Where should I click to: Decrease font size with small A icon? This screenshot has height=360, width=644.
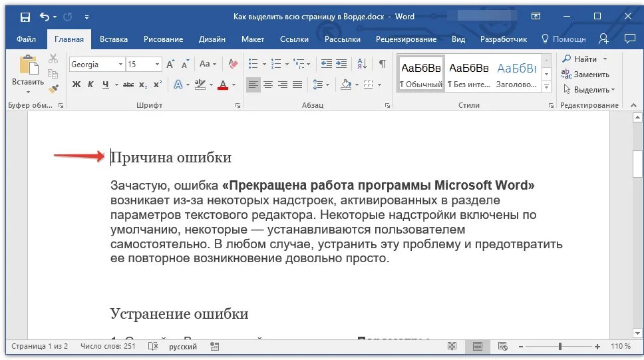click(185, 64)
